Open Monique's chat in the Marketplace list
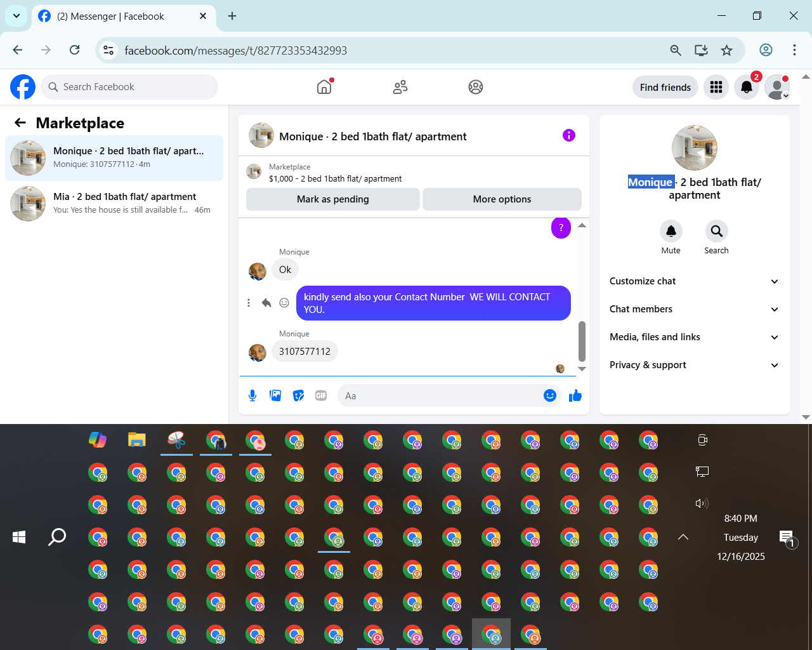 114,158
